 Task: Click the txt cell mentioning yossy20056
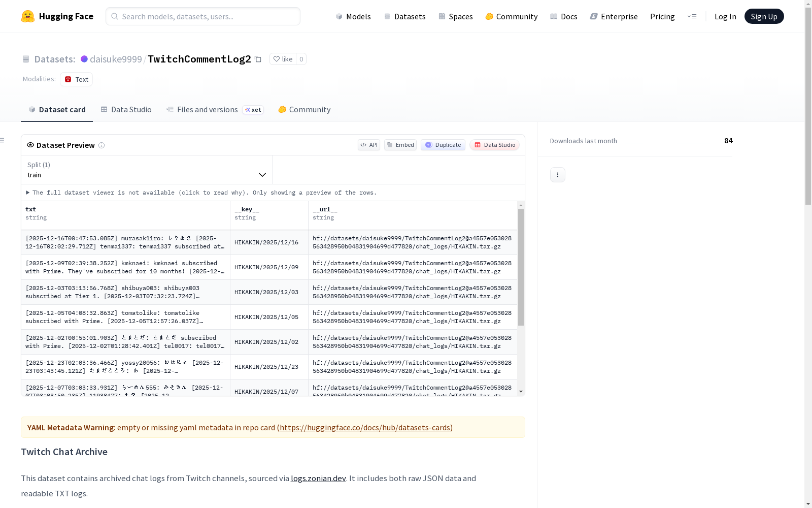(125, 367)
